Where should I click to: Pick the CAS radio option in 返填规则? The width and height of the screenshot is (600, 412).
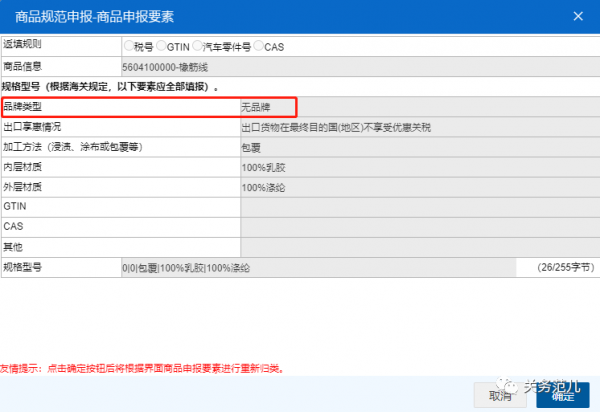point(259,46)
